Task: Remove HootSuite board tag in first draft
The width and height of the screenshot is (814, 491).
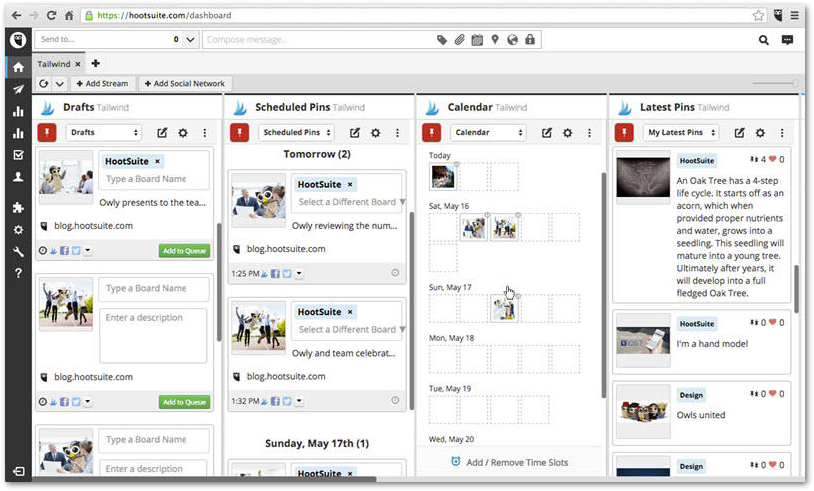Action: tap(157, 161)
